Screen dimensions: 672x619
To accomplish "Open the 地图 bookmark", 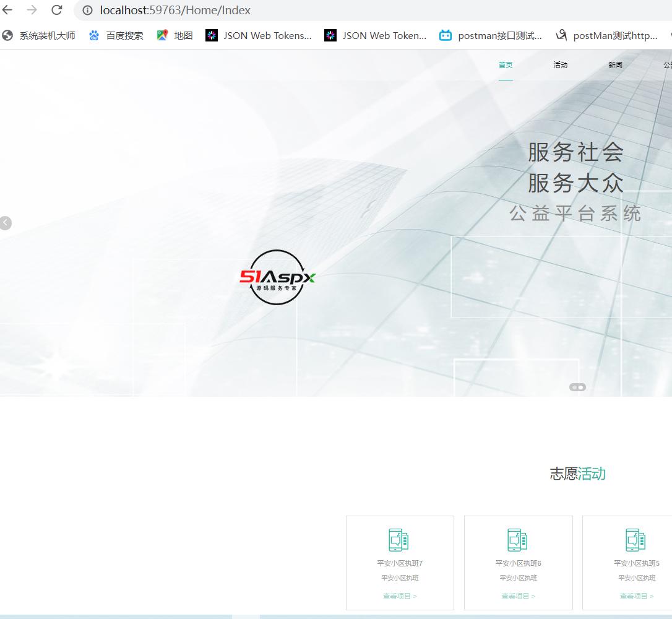I will pos(183,35).
